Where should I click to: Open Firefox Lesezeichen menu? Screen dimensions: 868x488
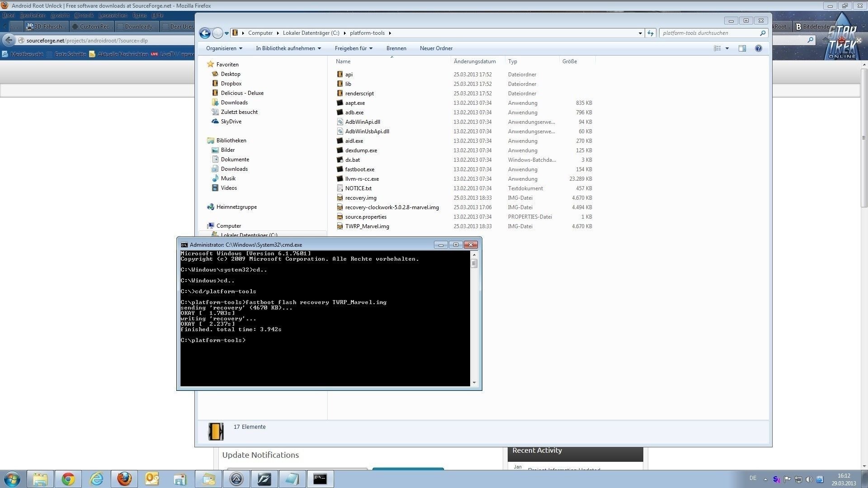(x=113, y=15)
